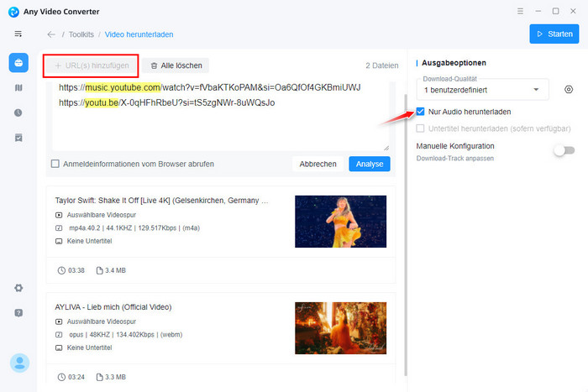Click the file list vertical scrollbar

(x=406, y=234)
